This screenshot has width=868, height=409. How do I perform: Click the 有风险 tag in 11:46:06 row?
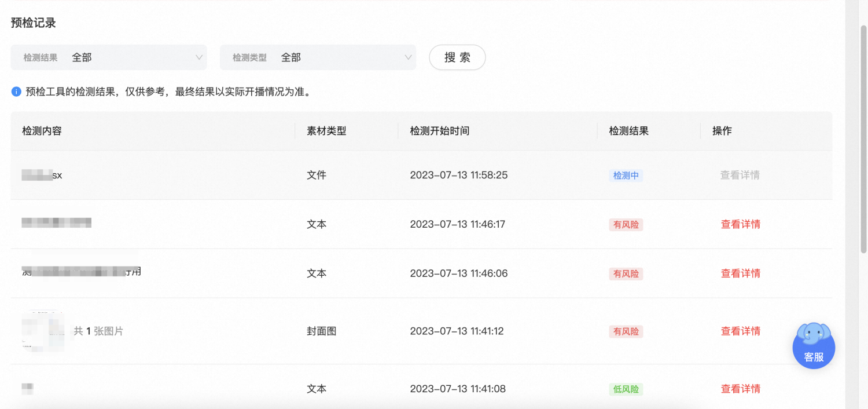[626, 274]
